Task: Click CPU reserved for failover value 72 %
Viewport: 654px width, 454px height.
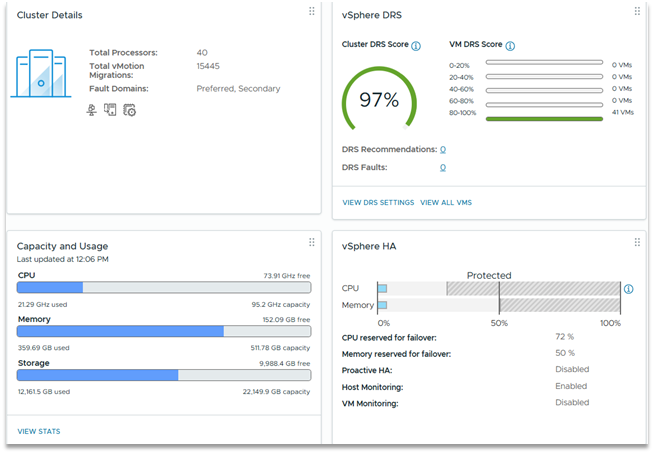Action: [x=564, y=337]
